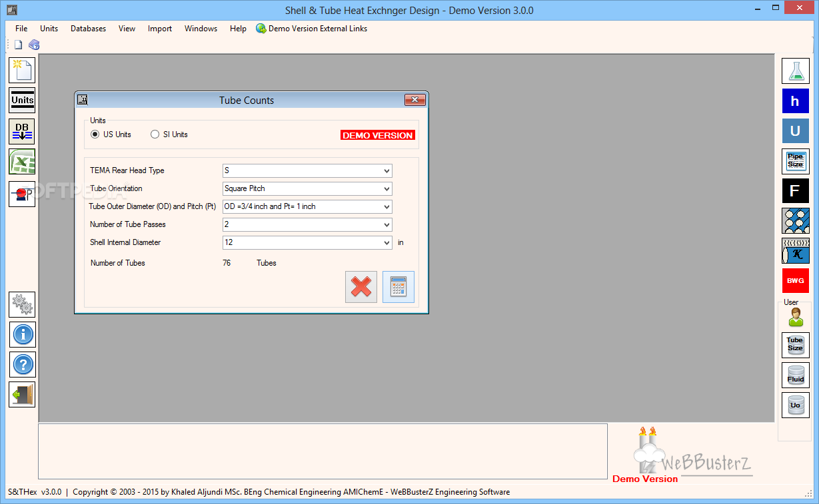Open the Import menu
The width and height of the screenshot is (819, 504).
[160, 29]
